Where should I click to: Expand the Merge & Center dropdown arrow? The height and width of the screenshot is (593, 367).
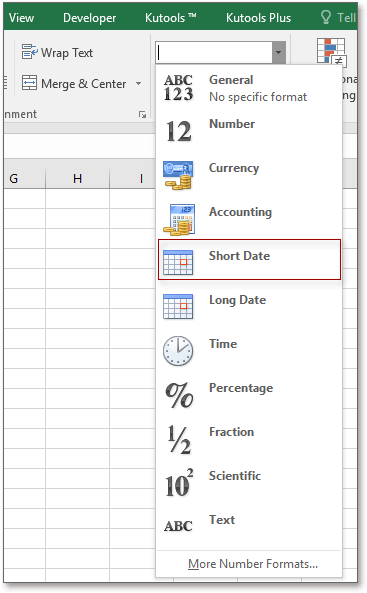(x=138, y=83)
